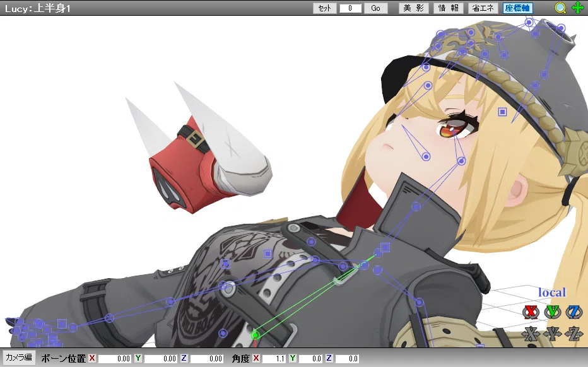Click the カメラ編 camera edit button
The height and width of the screenshot is (367, 588).
point(19,358)
